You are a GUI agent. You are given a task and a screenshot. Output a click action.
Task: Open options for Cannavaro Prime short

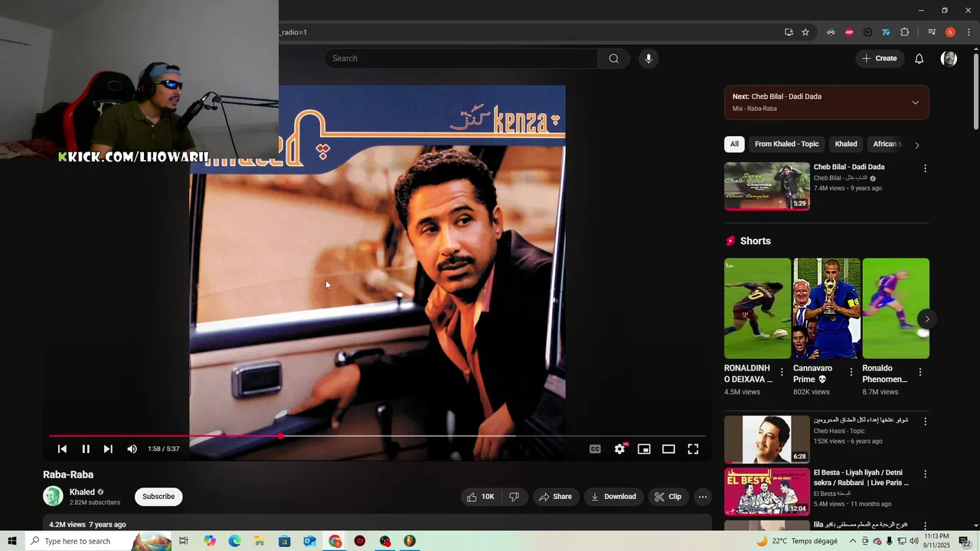(851, 372)
